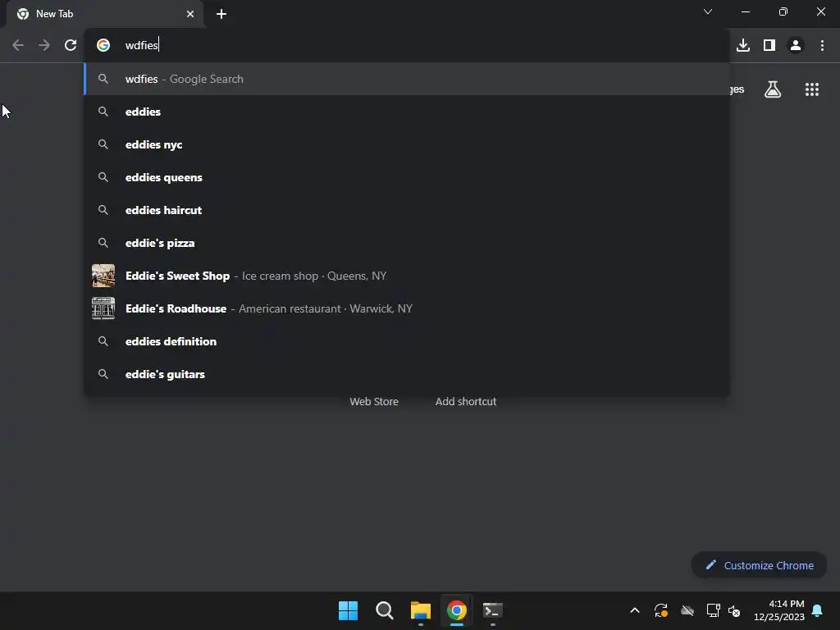This screenshot has width=840, height=630.
Task: Open the Chrome three-dot menu
Action: [822, 46]
